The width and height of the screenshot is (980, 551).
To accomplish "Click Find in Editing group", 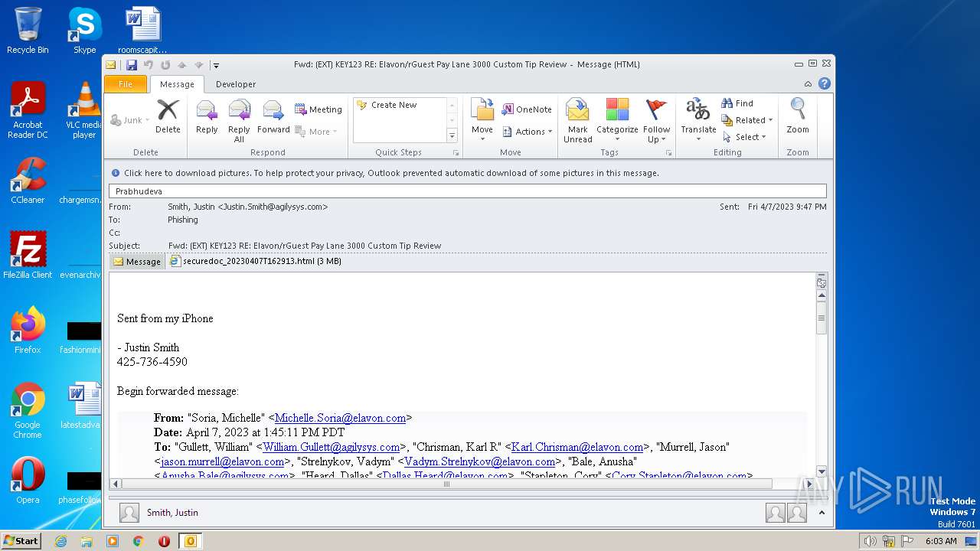I will pos(737,103).
